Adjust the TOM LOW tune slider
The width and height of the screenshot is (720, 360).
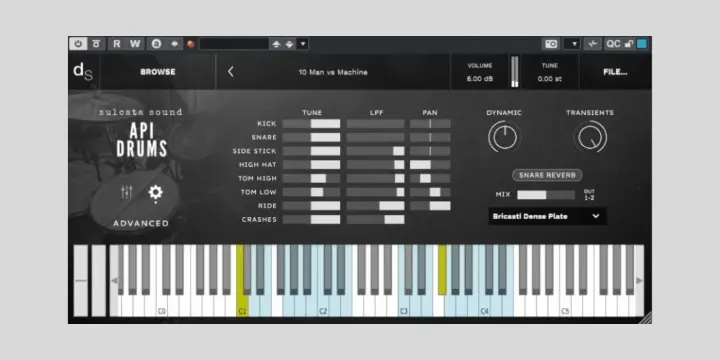(311, 192)
